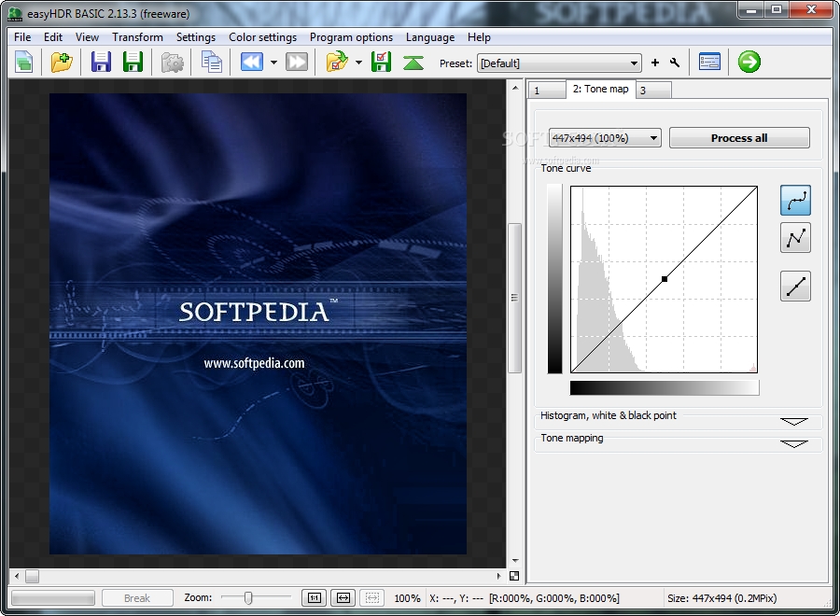Open the Transform menu

coord(137,37)
